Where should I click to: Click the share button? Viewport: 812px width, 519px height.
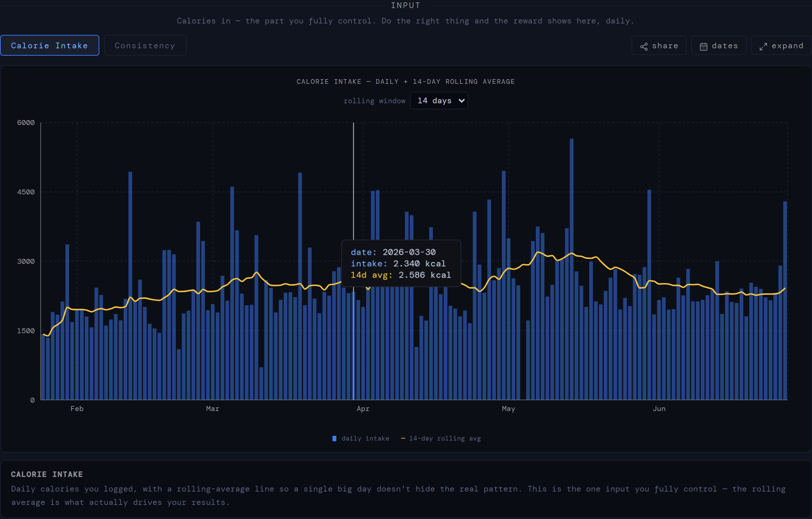659,46
